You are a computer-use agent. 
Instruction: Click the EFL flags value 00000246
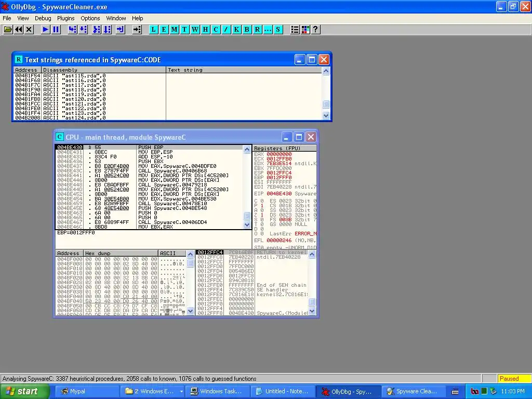point(279,240)
